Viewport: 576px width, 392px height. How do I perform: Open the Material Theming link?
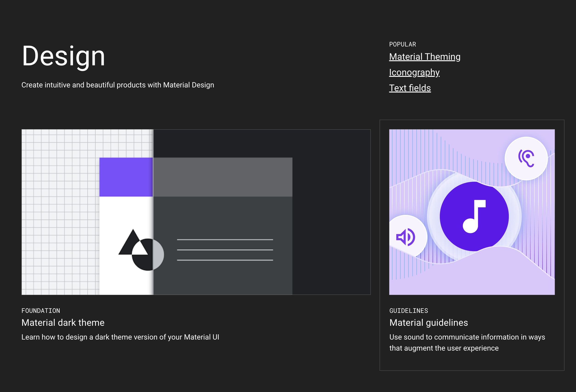(425, 57)
